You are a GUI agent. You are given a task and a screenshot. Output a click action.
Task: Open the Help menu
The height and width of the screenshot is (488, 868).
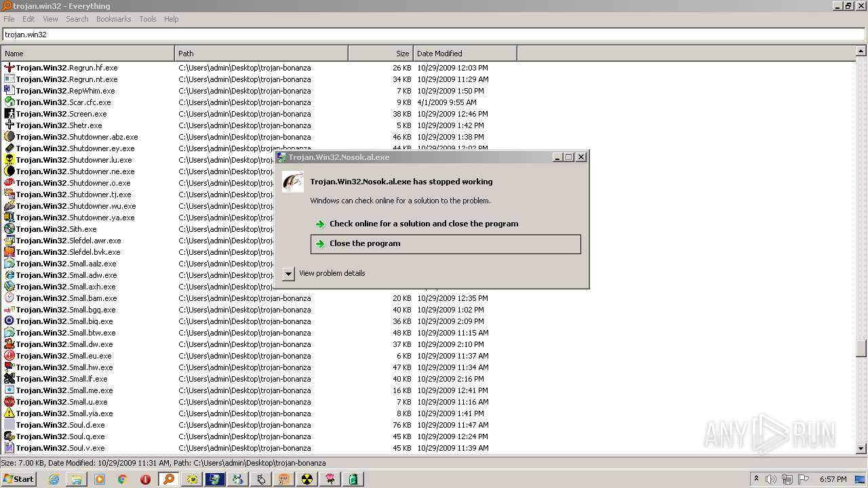pos(172,19)
